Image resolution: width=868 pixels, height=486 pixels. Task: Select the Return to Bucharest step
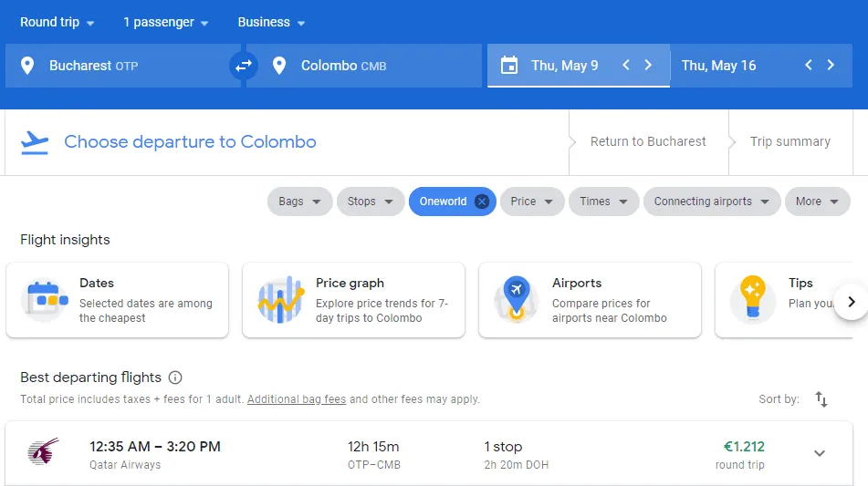pyautogui.click(x=648, y=141)
